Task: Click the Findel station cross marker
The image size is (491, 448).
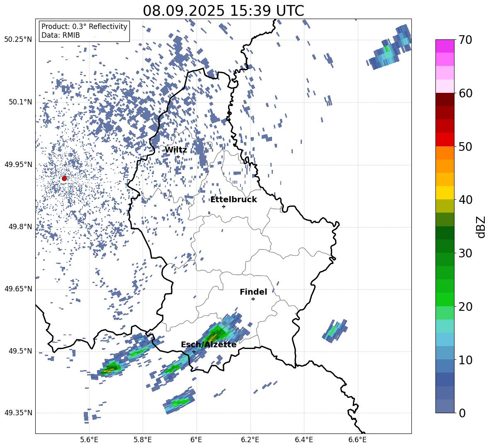Action: click(253, 299)
